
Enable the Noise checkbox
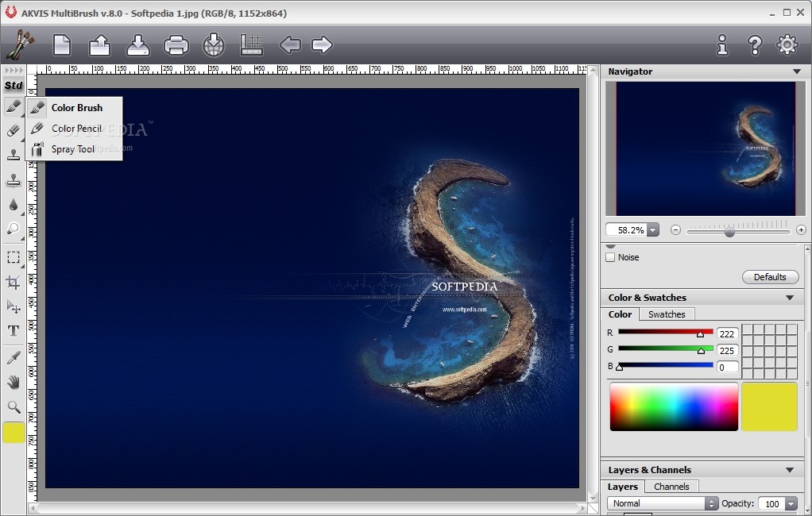pos(610,257)
